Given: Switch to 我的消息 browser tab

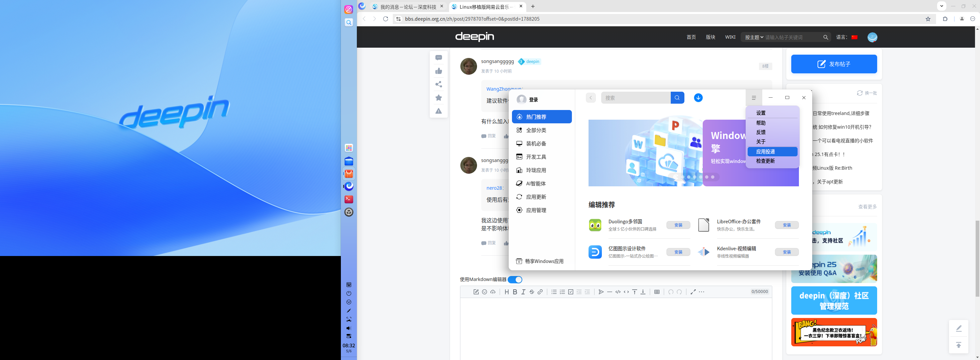Looking at the screenshot, I should pyautogui.click(x=408, y=7).
